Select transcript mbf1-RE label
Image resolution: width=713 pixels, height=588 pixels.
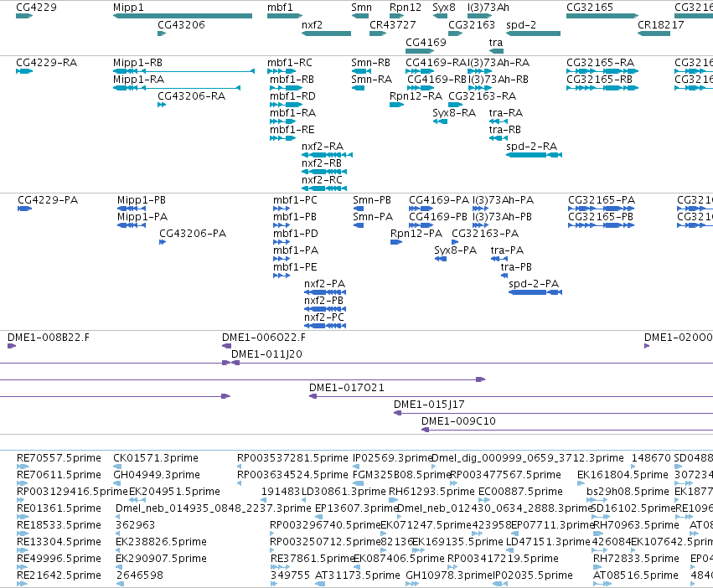(292, 130)
